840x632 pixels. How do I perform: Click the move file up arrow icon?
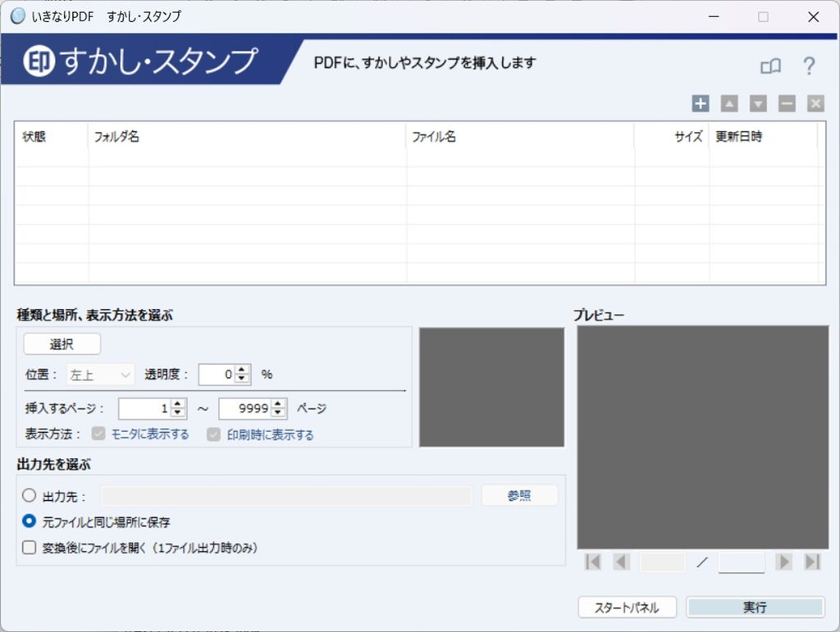point(729,103)
